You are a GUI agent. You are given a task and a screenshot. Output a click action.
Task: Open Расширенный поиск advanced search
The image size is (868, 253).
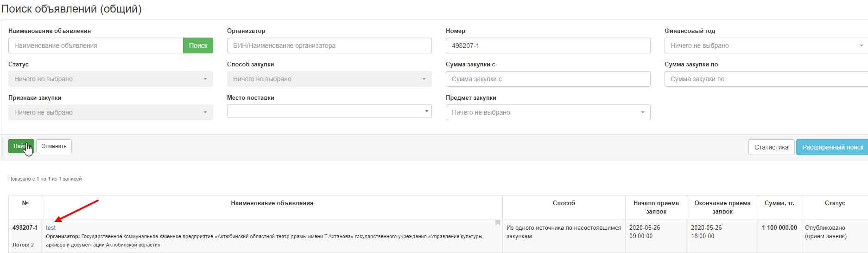832,147
